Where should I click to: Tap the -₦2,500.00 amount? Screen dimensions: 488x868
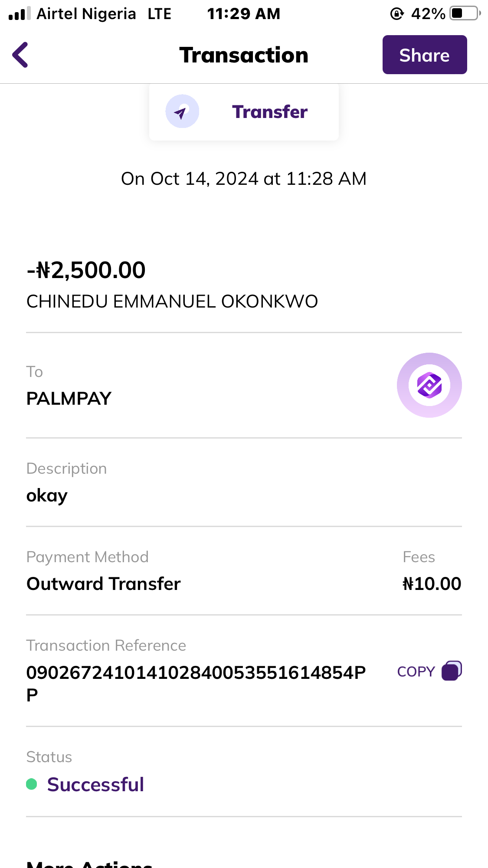(x=86, y=270)
